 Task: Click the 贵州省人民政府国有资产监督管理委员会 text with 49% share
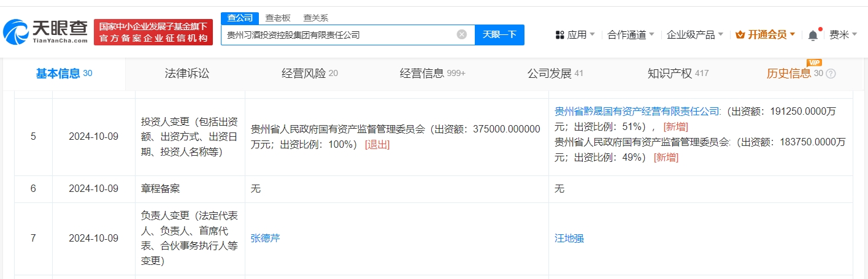click(642, 142)
